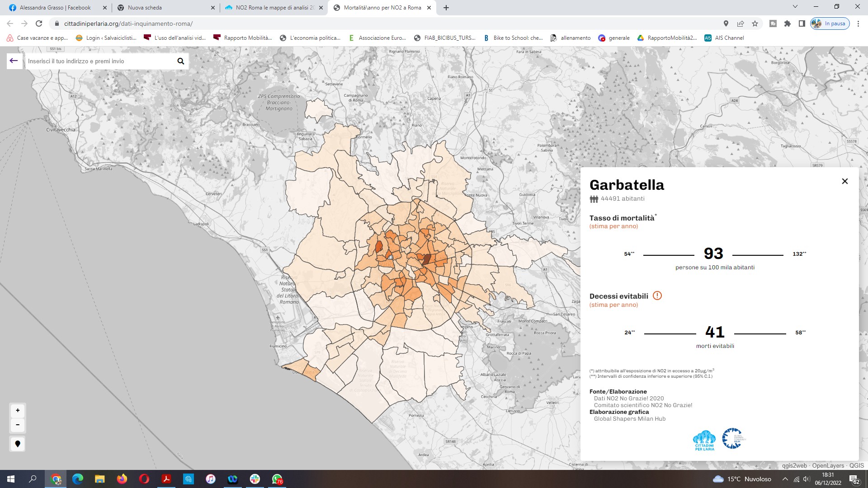The image size is (868, 488).
Task: Toggle the browser side panel icon
Action: 802,23
